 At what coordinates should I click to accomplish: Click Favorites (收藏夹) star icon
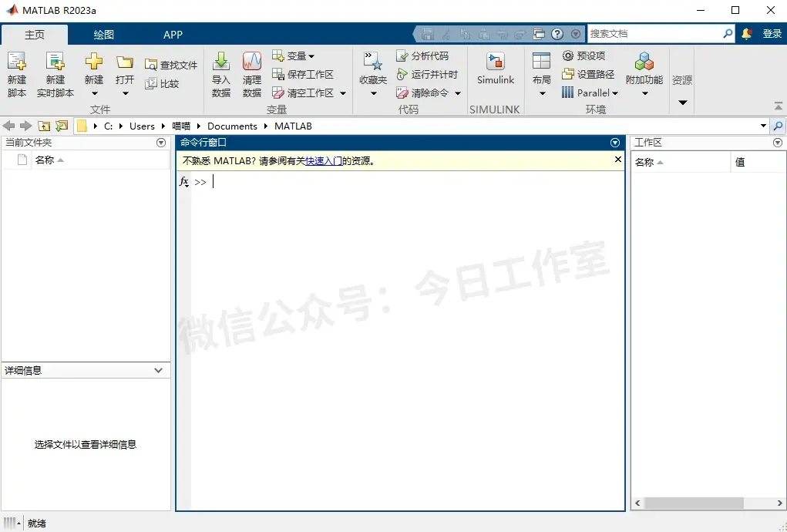click(373, 61)
